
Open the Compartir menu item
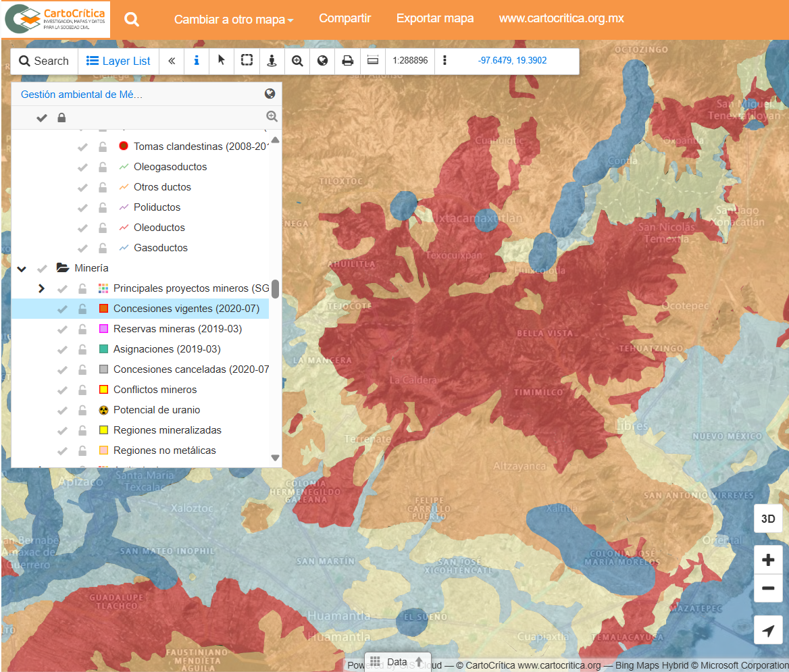345,18
